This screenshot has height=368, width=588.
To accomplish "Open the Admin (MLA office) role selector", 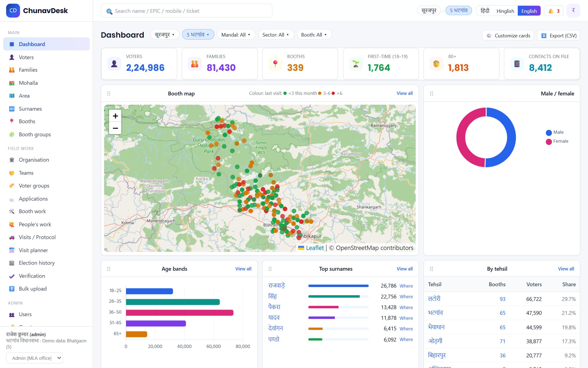I will 35,358.
